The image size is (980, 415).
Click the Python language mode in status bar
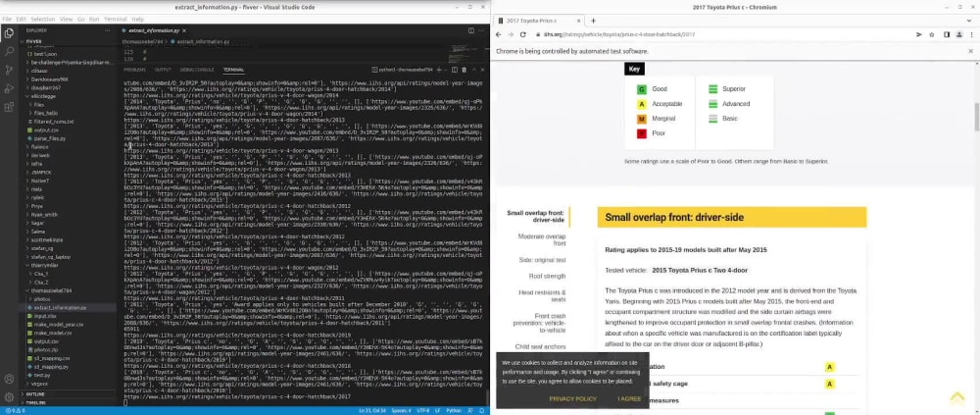point(456,411)
